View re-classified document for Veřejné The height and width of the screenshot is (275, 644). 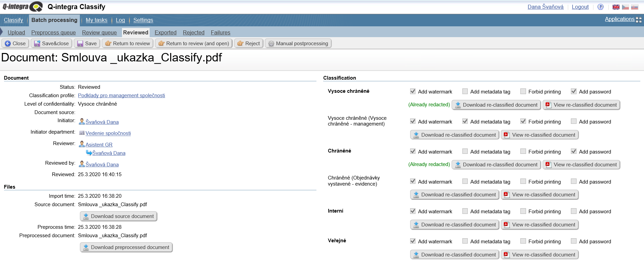pyautogui.click(x=540, y=255)
